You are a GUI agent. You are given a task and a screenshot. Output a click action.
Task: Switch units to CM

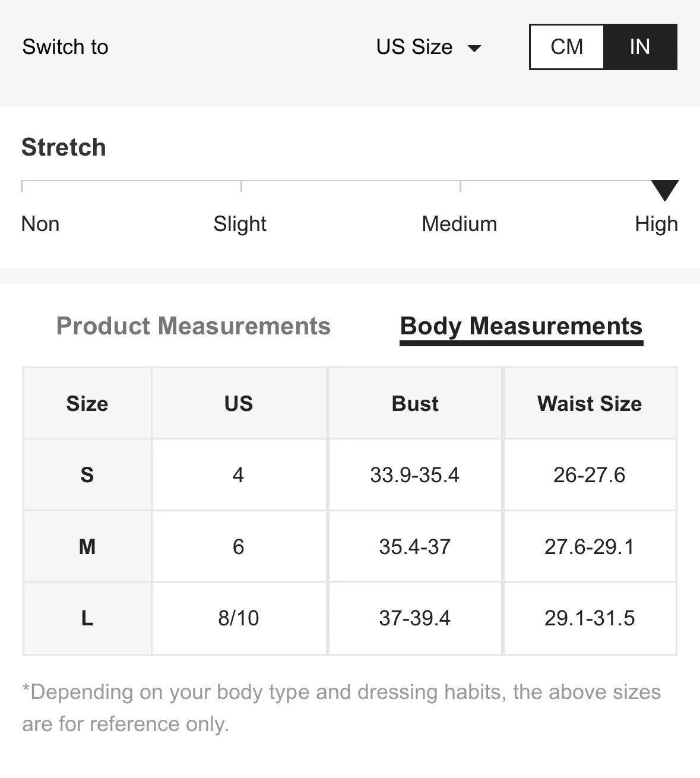[567, 47]
